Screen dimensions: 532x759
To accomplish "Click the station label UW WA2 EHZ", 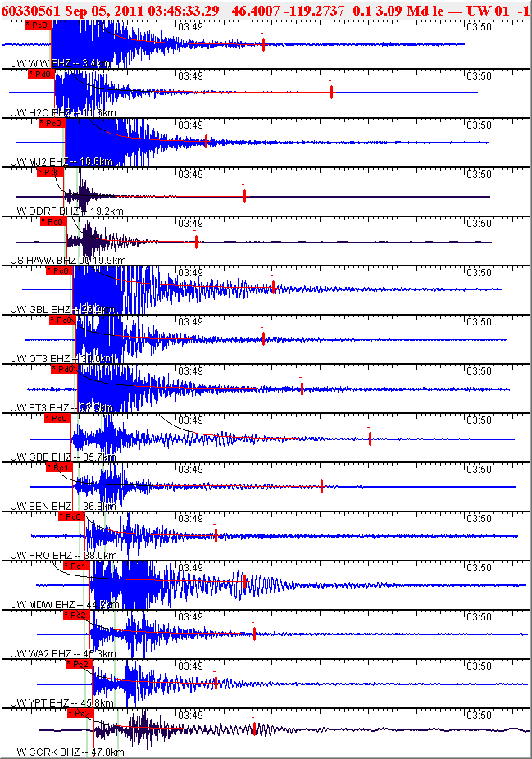I will (41, 653).
